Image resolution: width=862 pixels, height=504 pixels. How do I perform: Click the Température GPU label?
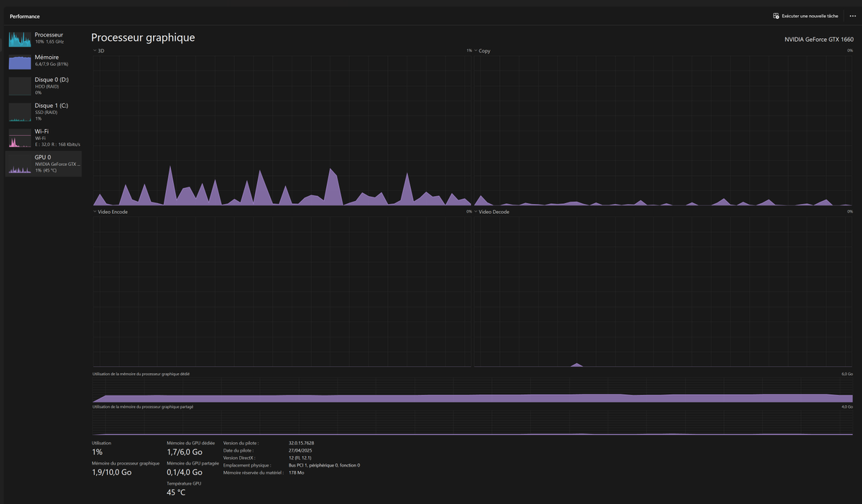[184, 483]
